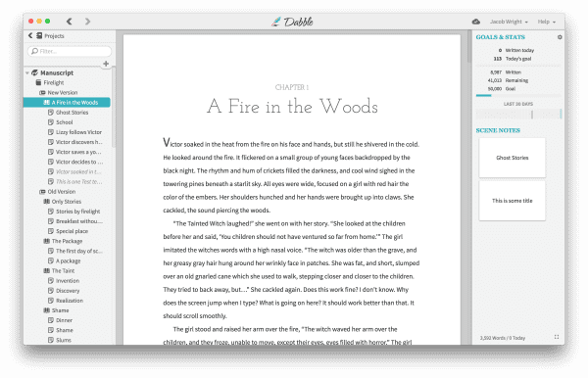The image size is (588, 378).
Task: Click the Goals & Stats heading
Action: point(500,37)
